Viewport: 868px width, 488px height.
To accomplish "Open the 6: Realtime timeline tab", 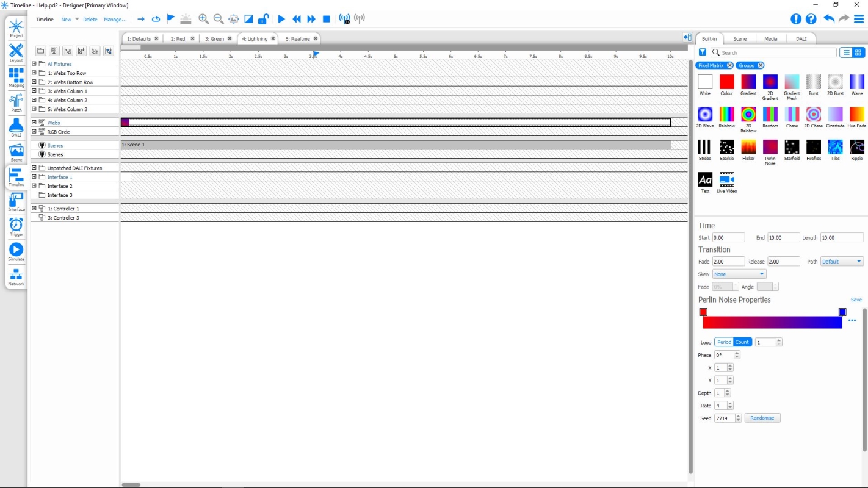I will pyautogui.click(x=298, y=38).
